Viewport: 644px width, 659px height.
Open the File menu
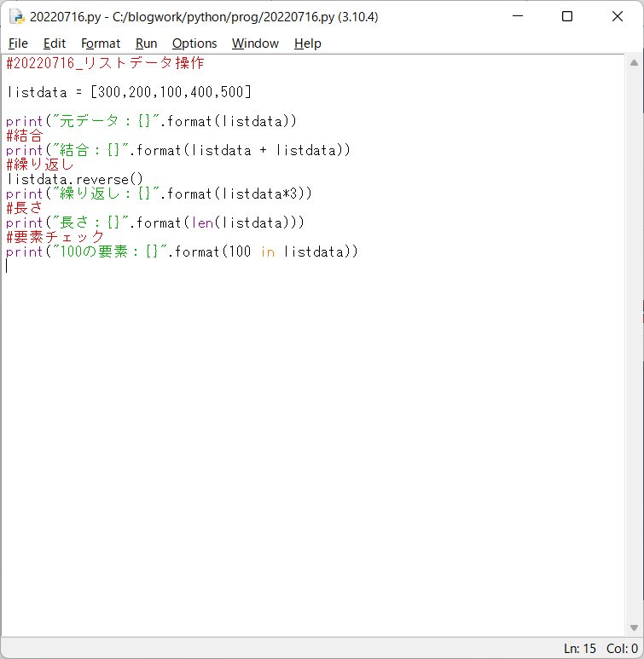click(18, 43)
